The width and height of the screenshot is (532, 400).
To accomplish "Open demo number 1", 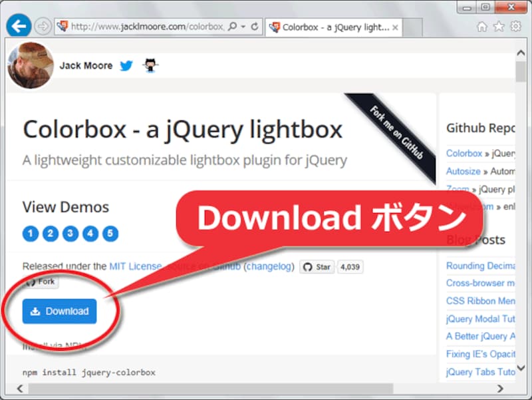I will 31,234.
